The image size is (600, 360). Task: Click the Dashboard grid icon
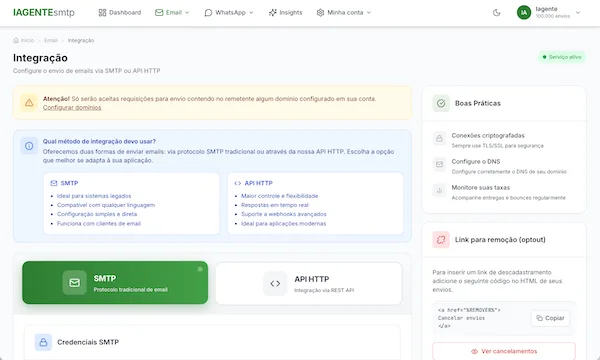click(102, 13)
